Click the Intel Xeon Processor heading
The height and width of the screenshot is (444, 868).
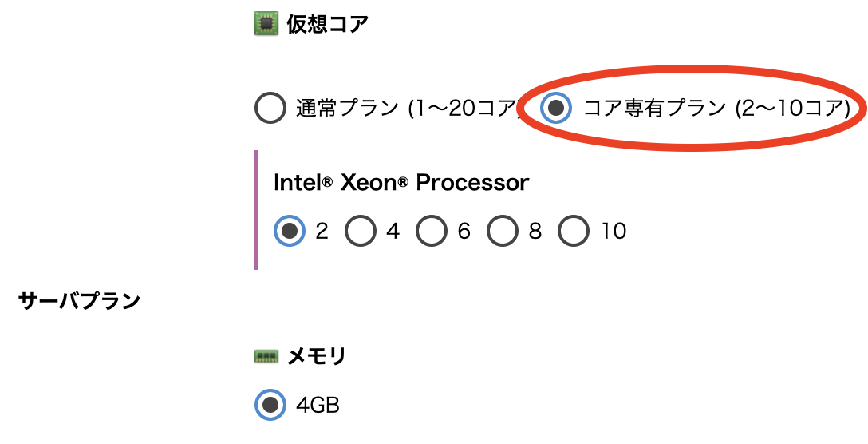click(x=400, y=183)
